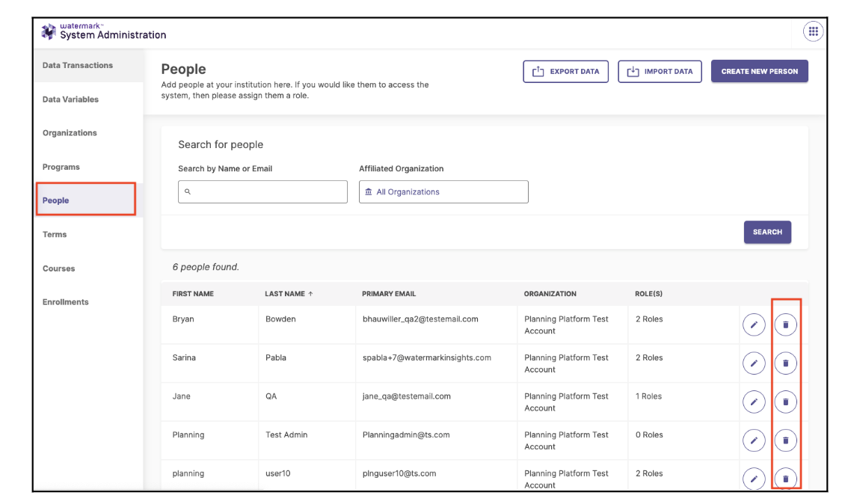851x504 pixels.
Task: Click the Organization column header
Action: (x=550, y=294)
